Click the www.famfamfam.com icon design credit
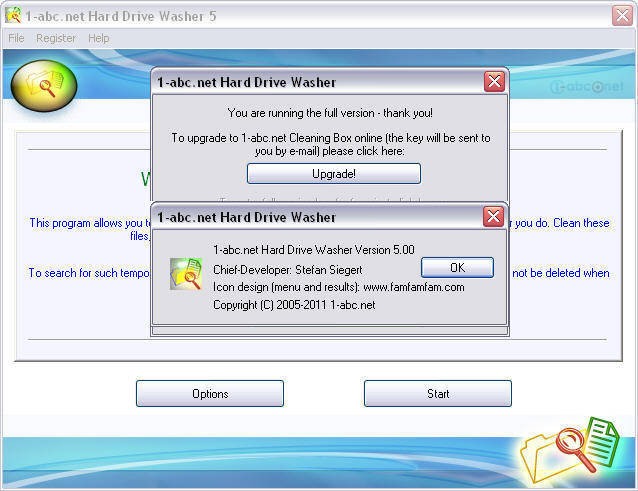Viewport: 638px width, 491px height. pos(339,287)
